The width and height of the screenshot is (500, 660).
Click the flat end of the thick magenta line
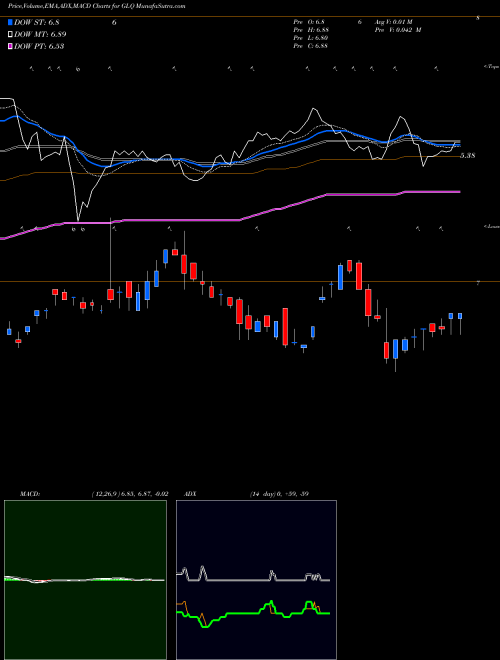tap(431, 192)
